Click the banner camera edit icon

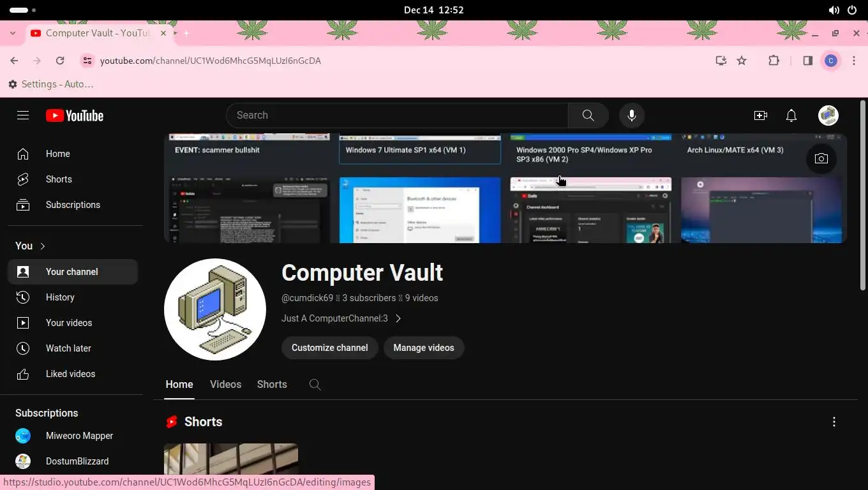821,159
